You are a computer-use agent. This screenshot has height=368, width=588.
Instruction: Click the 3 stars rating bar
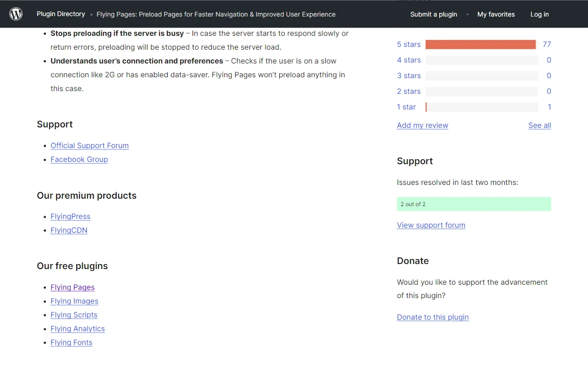click(x=481, y=75)
